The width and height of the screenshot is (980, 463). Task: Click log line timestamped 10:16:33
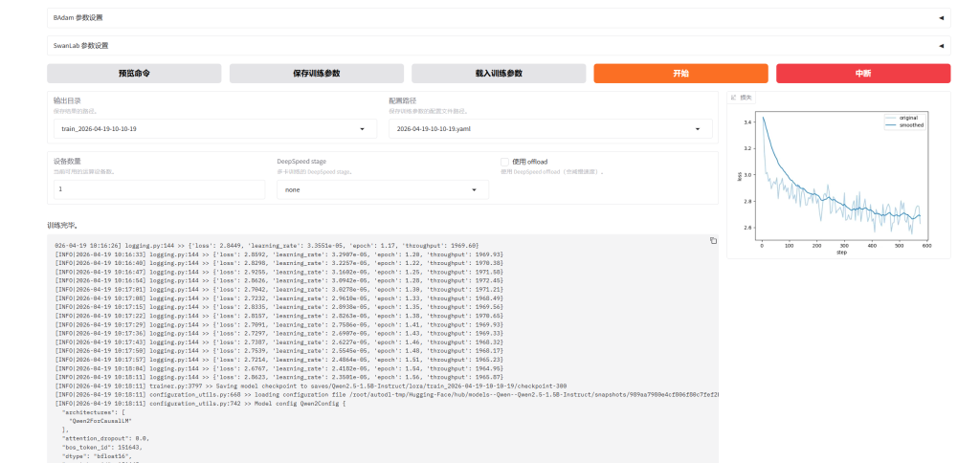(278, 254)
